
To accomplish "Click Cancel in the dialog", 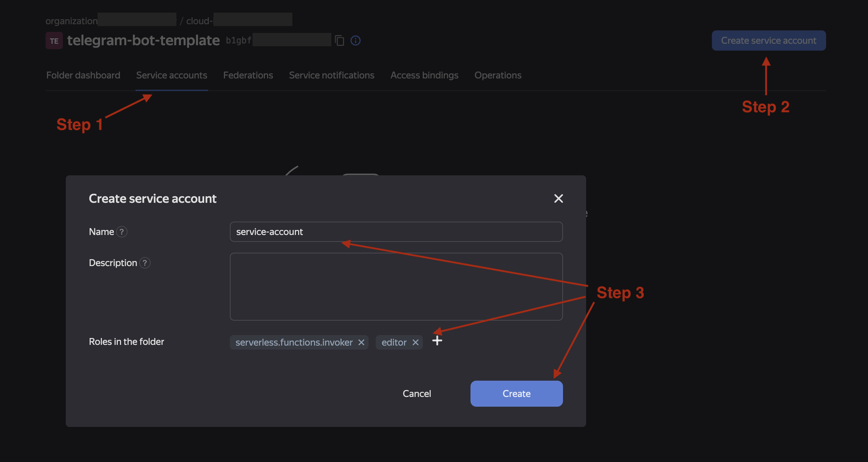I will (417, 394).
